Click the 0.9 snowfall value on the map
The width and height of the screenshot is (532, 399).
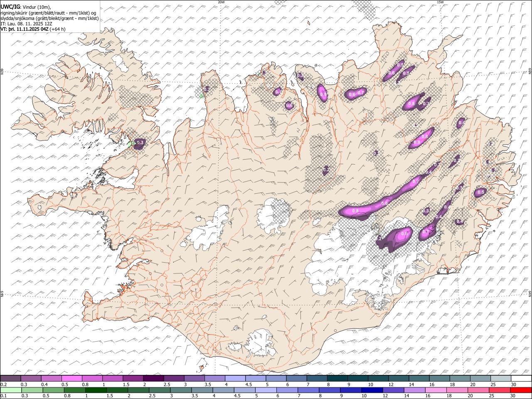[x=324, y=95]
